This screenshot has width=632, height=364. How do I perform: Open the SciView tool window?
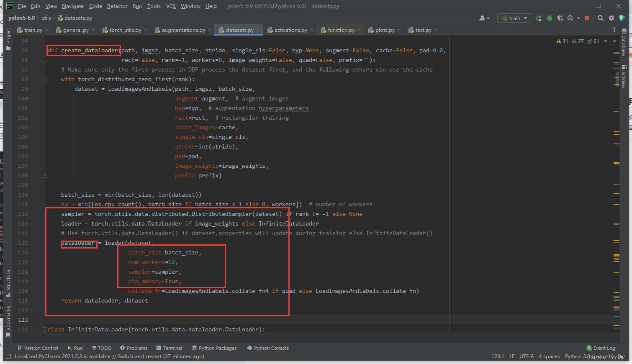pyautogui.click(x=624, y=77)
